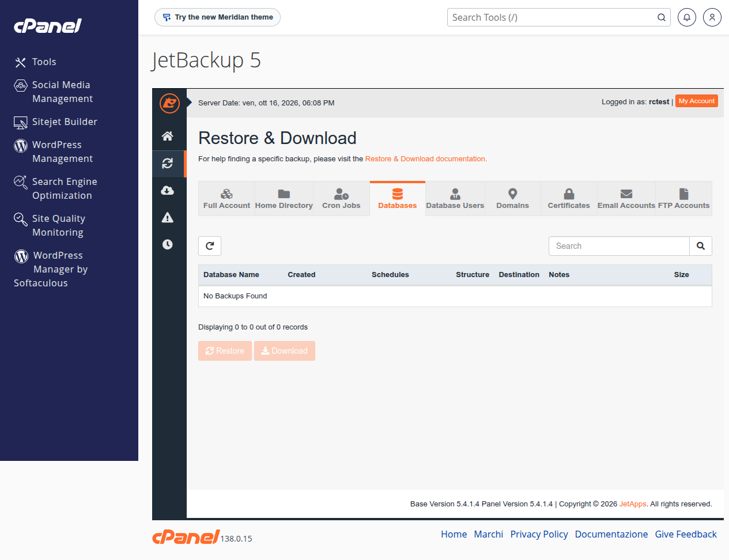Screen dimensions: 729x560
Task: Click the JetBackup logo icon
Action: (x=169, y=103)
